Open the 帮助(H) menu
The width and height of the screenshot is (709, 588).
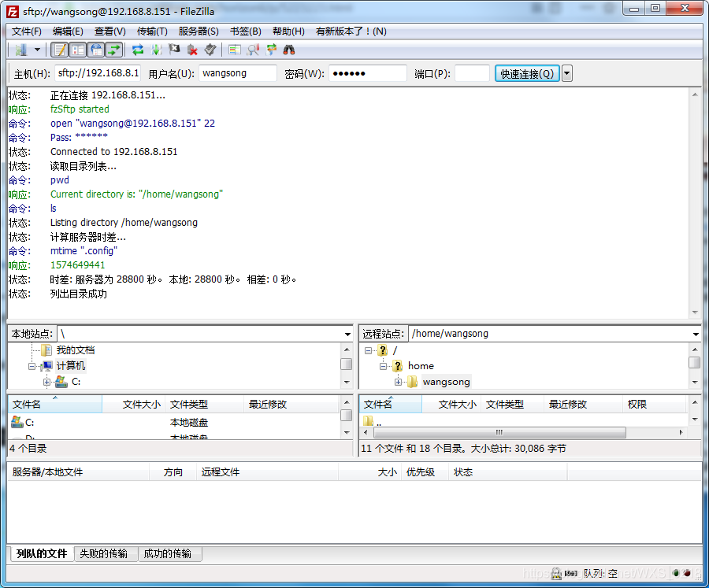(288, 31)
